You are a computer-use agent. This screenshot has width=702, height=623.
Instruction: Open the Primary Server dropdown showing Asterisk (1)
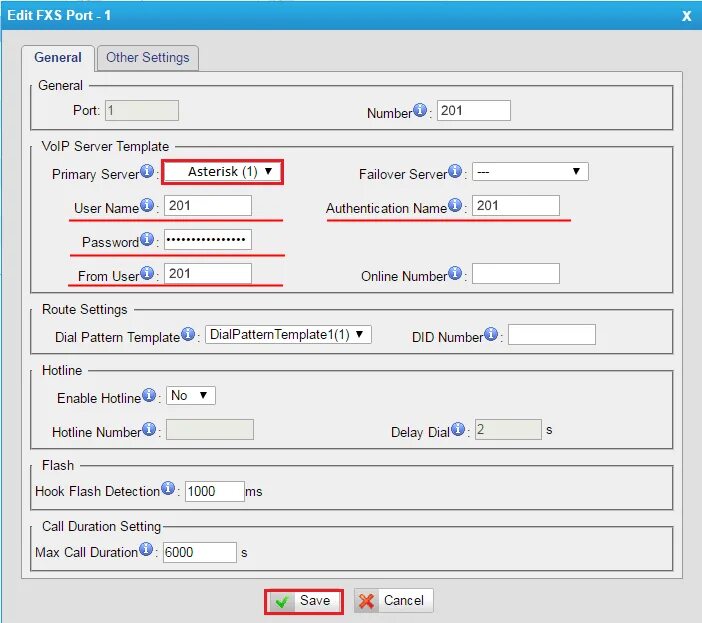(223, 172)
